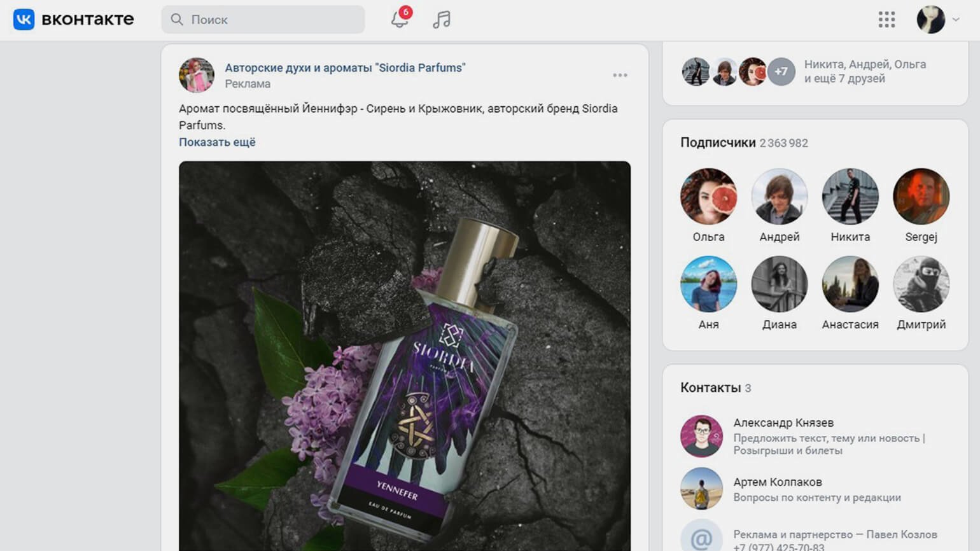The height and width of the screenshot is (551, 980).
Task: Open contact Артем Колпаков's name
Action: click(x=778, y=482)
